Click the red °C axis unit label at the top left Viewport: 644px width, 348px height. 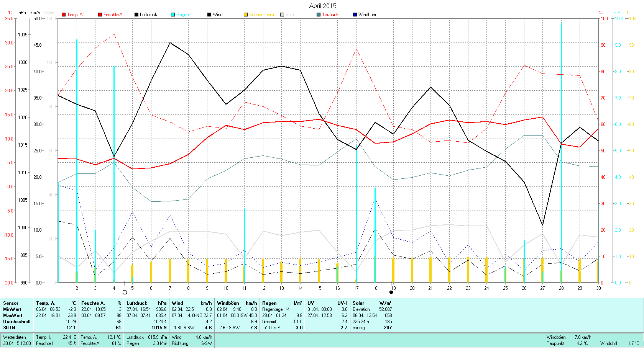pos(10,13)
